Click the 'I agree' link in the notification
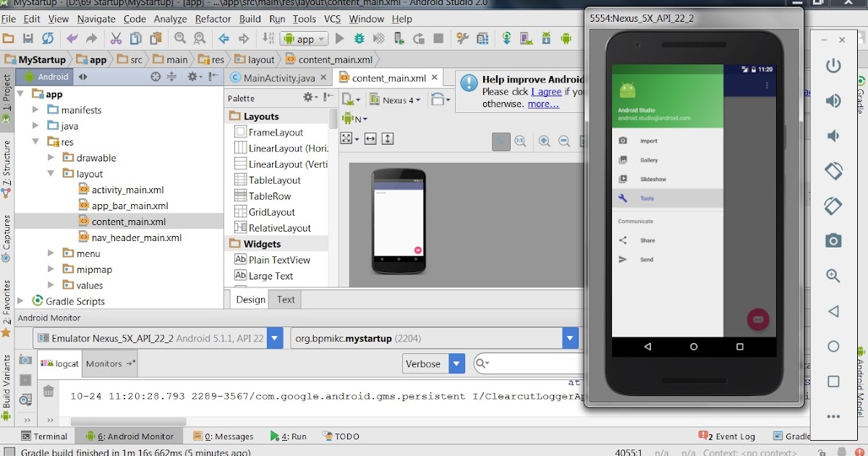The width and height of the screenshot is (868, 456). (547, 92)
